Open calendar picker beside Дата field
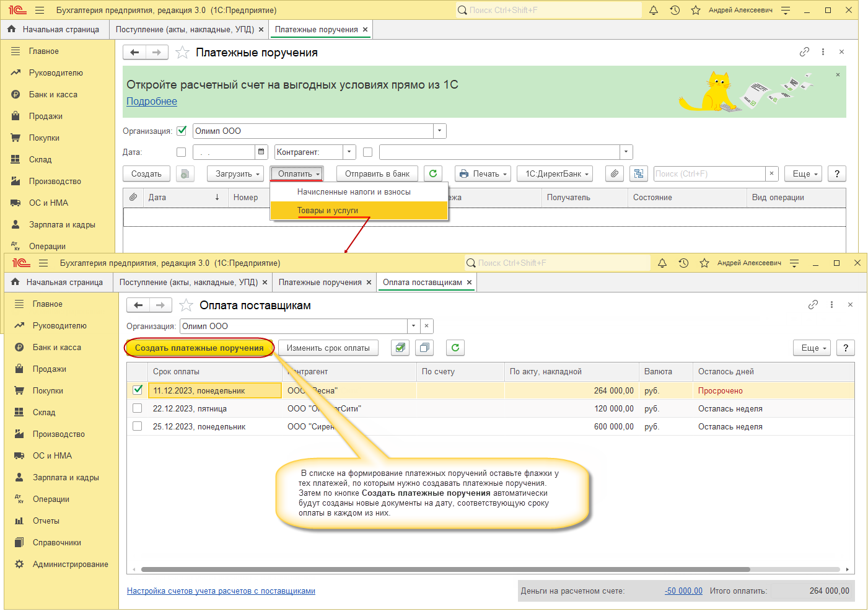The image size is (868, 611). 261,152
